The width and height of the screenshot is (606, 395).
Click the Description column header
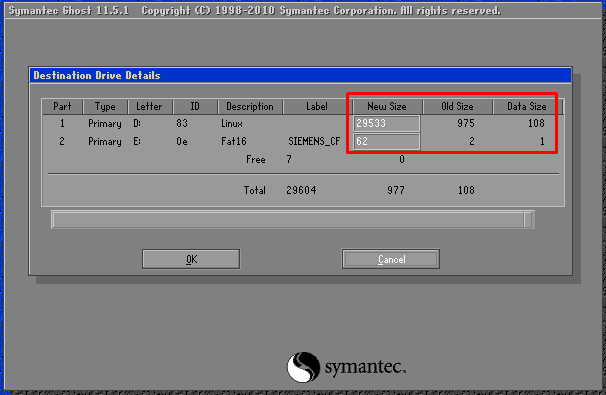coord(250,107)
